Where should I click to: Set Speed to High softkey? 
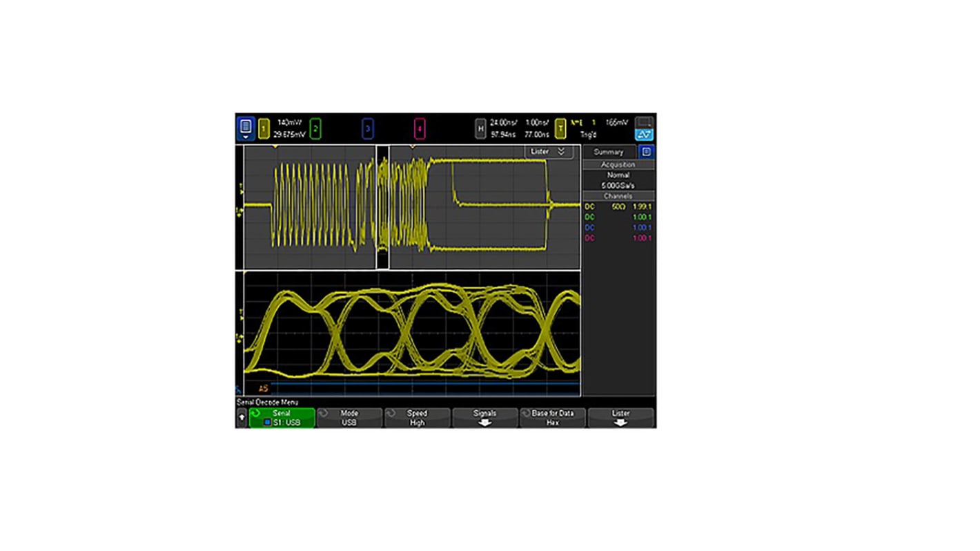coord(417,418)
